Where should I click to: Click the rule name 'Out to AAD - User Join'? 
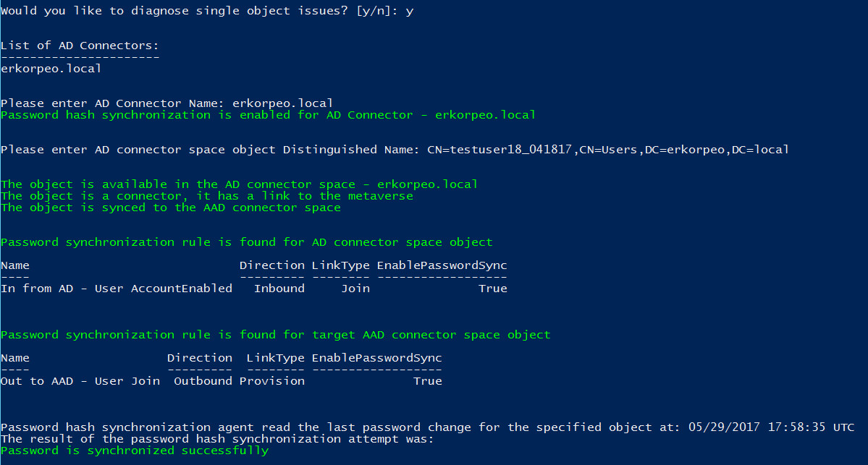pos(80,381)
